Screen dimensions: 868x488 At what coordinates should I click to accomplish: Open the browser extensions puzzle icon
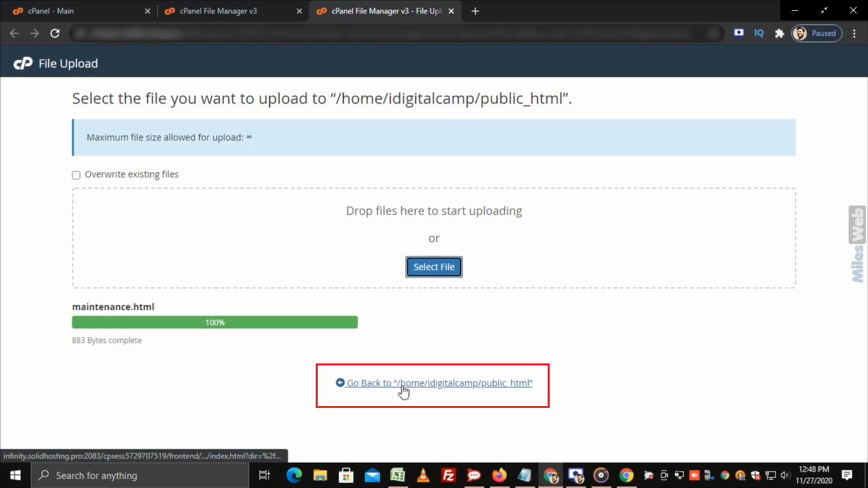click(779, 34)
